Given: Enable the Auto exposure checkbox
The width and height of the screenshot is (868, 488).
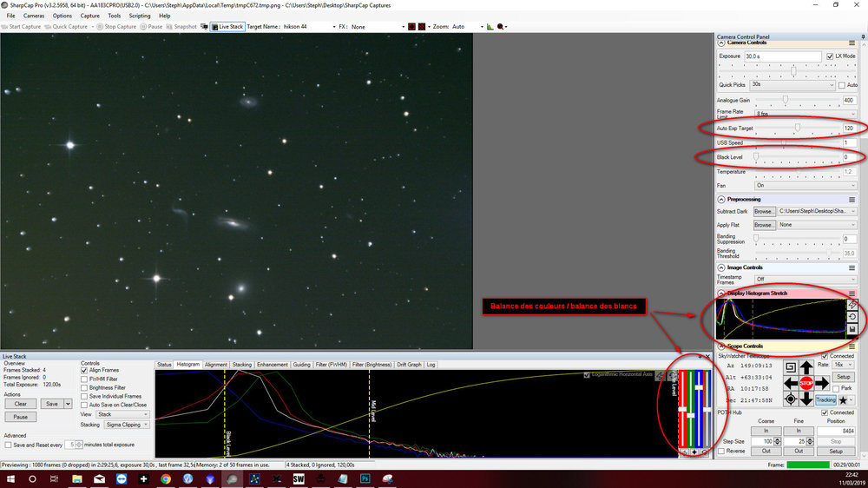Looking at the screenshot, I should 841,85.
